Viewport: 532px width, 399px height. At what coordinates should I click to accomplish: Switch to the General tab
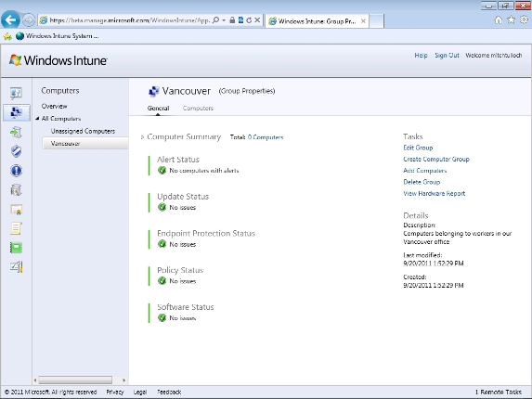158,109
